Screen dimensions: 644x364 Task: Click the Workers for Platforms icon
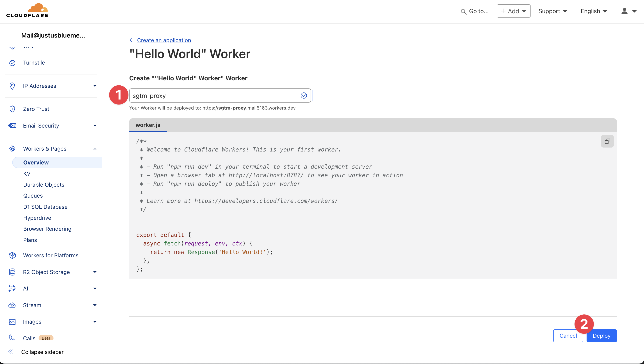click(x=12, y=255)
